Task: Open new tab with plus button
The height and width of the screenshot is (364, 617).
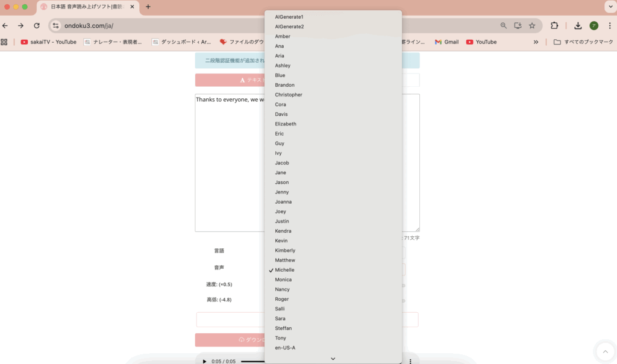Action: 148,7
